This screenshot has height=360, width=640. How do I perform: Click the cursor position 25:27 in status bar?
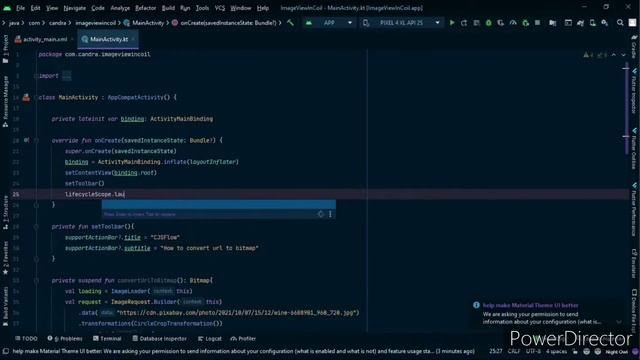click(496, 351)
